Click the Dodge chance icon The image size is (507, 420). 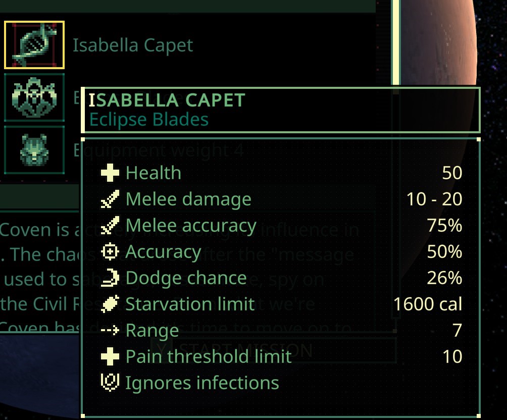[110, 278]
